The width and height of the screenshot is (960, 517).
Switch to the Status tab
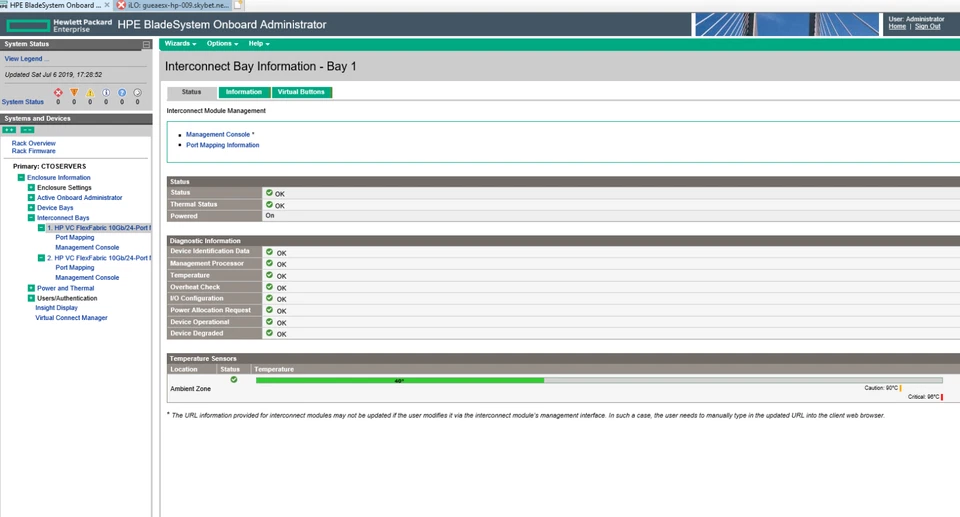(x=192, y=92)
